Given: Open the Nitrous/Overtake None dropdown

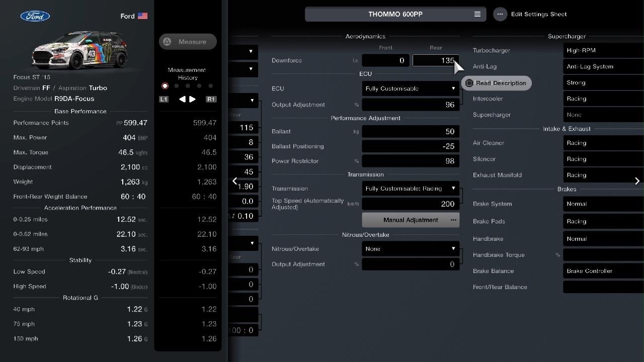Looking at the screenshot, I should (411, 249).
